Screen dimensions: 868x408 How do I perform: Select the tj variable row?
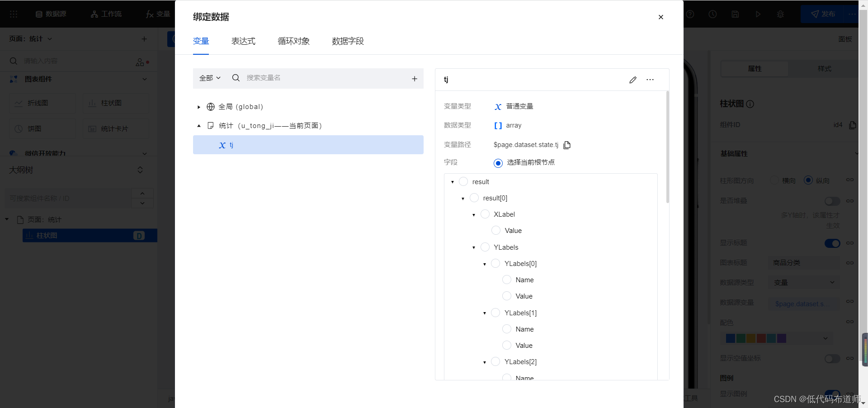pos(308,145)
